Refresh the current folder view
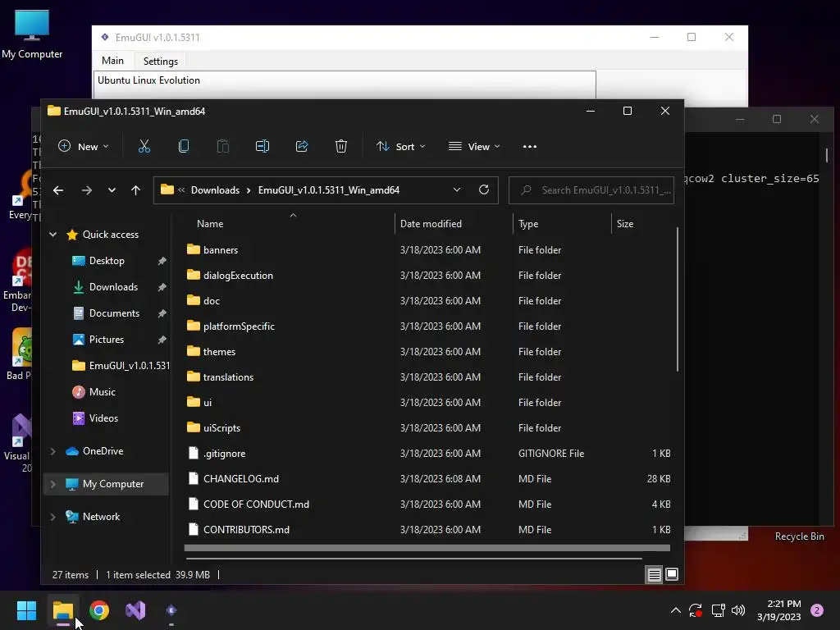This screenshot has height=630, width=840. coord(484,189)
